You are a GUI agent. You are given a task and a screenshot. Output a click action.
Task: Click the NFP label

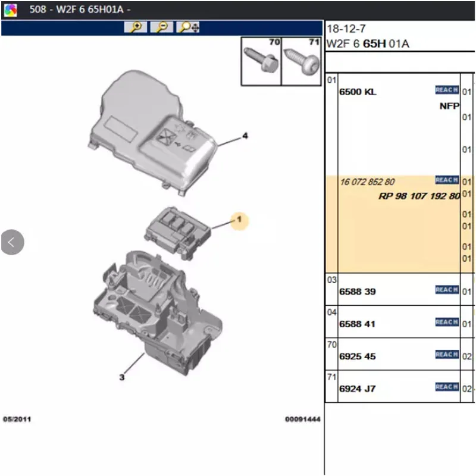pos(449,107)
